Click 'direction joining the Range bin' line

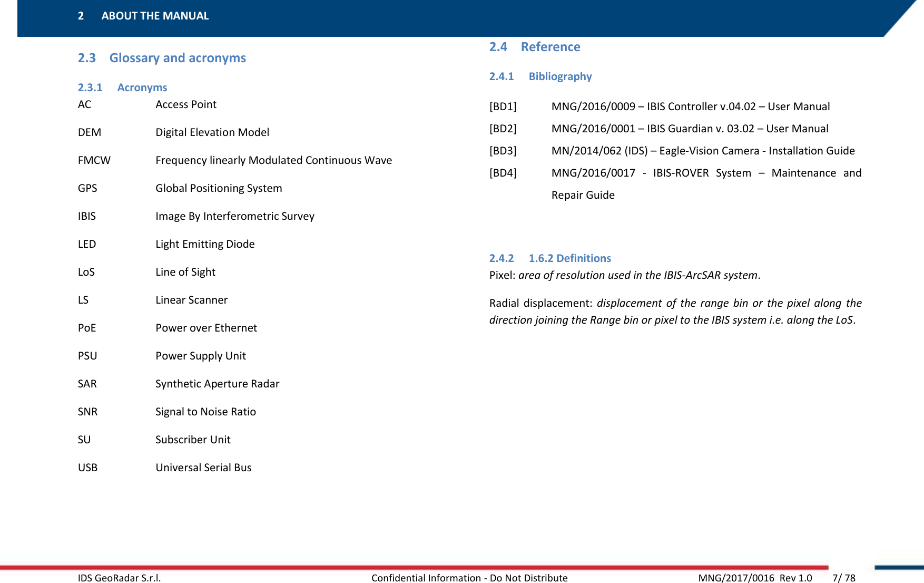(x=673, y=320)
